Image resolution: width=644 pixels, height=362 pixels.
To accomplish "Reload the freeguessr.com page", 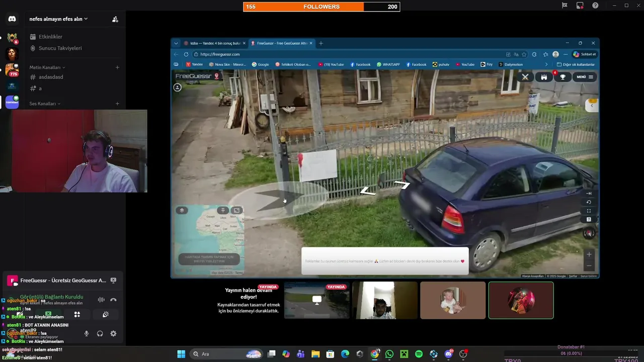I will (x=186, y=54).
